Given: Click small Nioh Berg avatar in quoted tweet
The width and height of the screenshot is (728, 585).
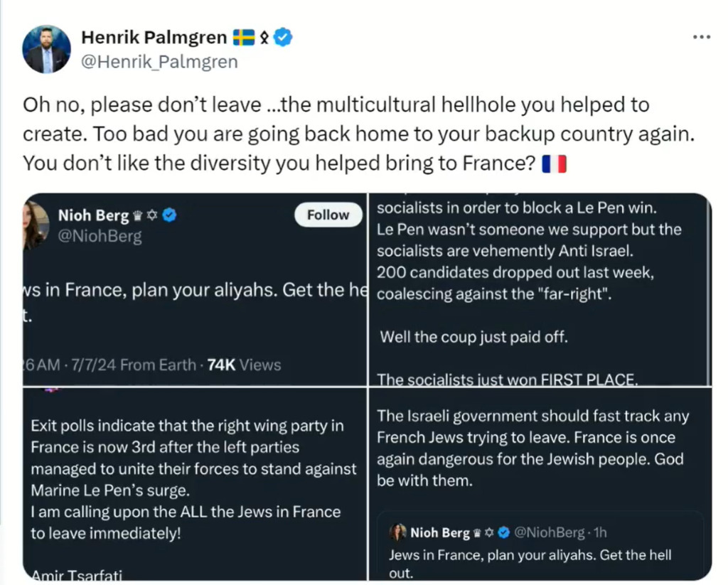Looking at the screenshot, I should (x=398, y=532).
